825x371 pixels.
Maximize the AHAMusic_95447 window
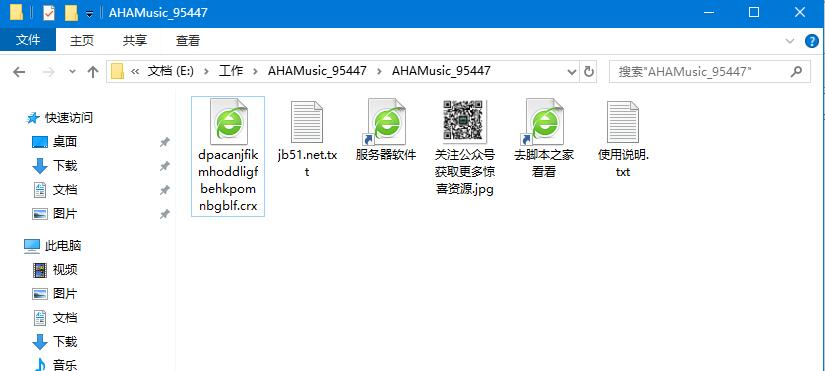(754, 13)
